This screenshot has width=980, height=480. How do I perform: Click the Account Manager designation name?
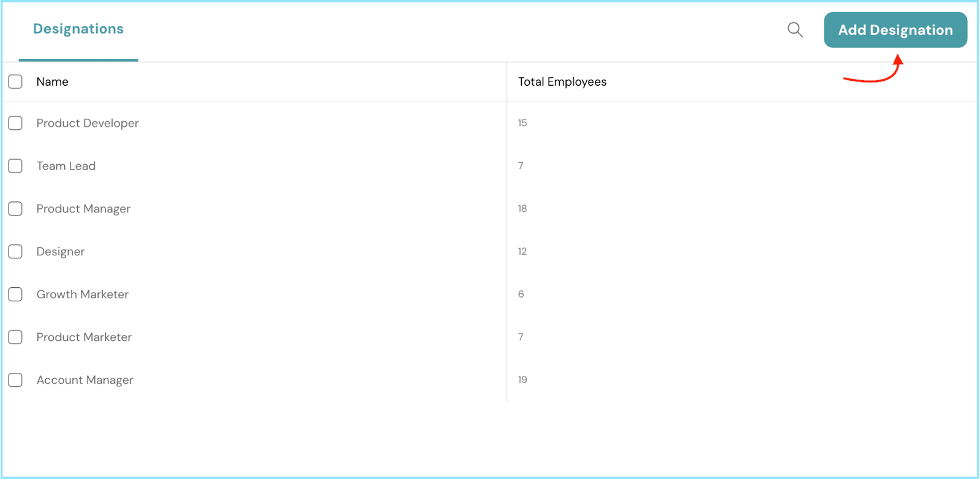tap(85, 380)
